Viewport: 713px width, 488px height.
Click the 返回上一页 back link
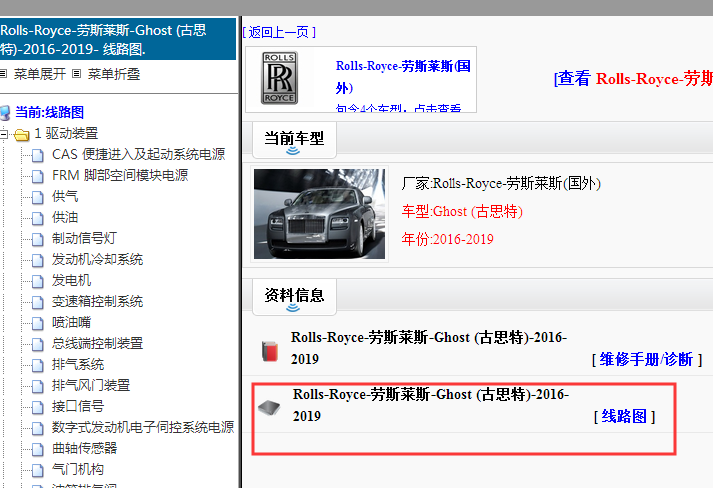click(x=279, y=32)
